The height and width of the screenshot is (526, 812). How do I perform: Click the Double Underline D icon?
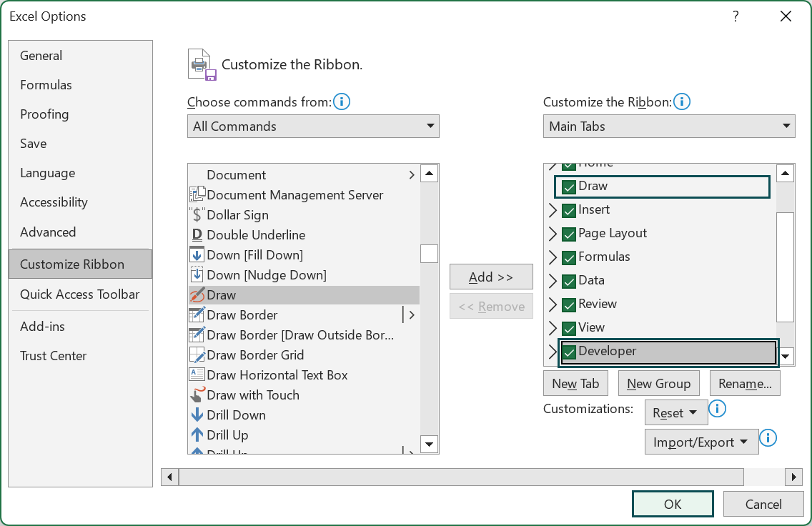[x=197, y=235]
